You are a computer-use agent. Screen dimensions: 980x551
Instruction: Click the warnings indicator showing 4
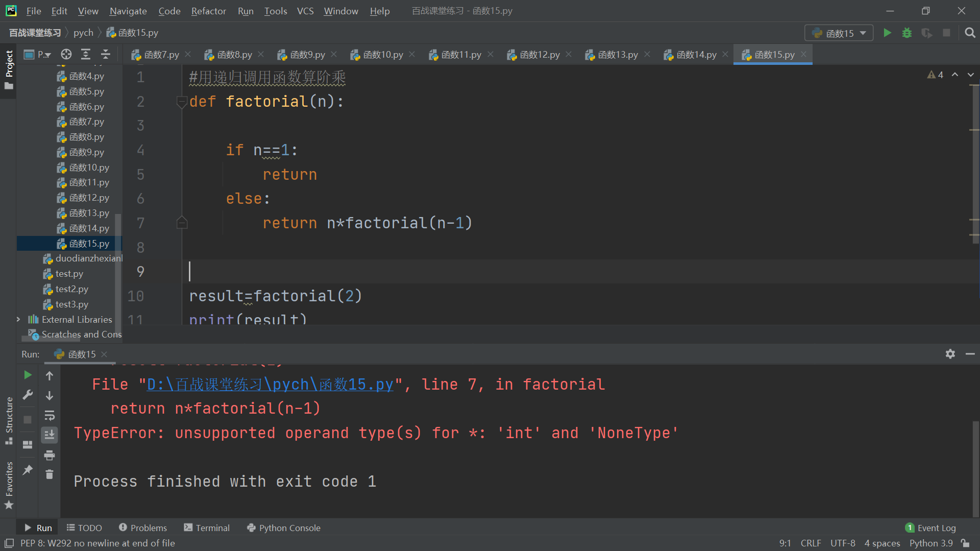(935, 75)
